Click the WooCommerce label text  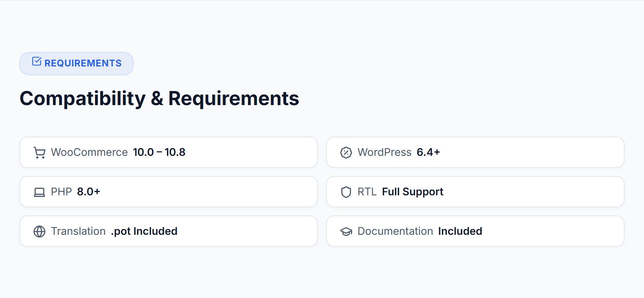[x=89, y=152]
